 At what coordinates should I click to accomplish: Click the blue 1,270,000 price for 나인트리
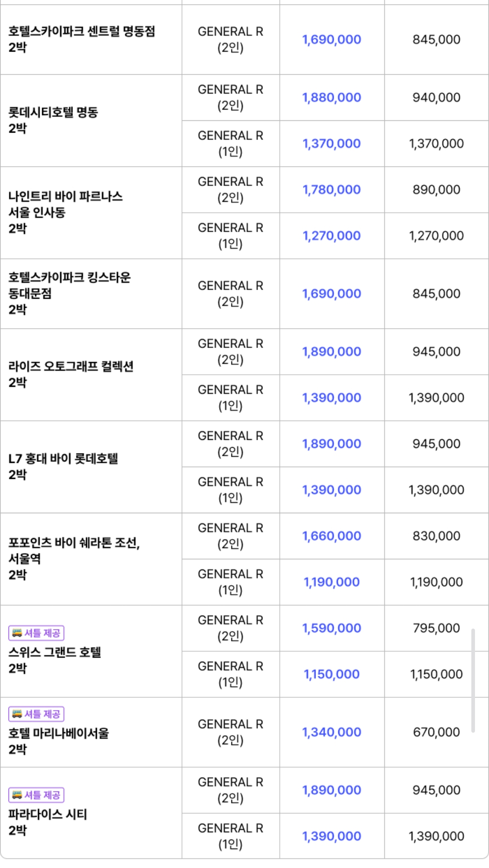click(331, 236)
